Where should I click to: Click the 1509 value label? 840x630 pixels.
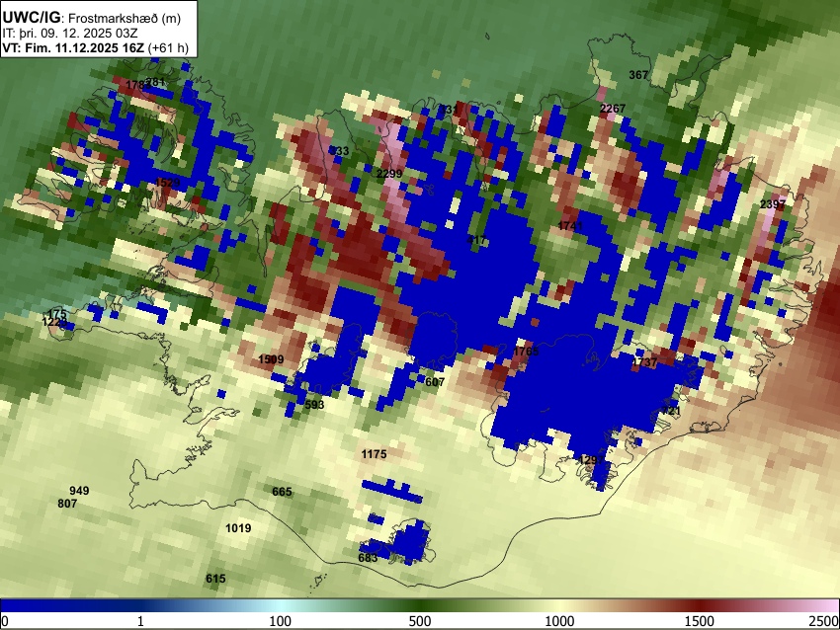(271, 359)
